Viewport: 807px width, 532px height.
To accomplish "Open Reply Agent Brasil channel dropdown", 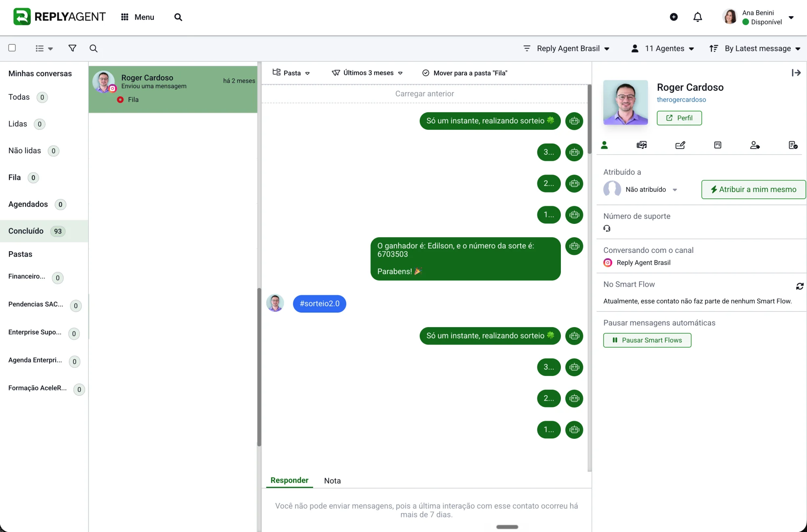I will (566, 48).
